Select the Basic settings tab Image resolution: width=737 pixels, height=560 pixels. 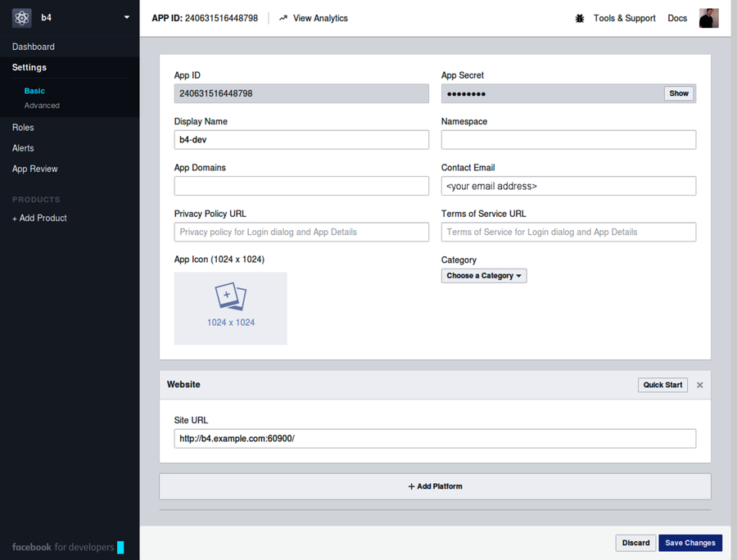coord(34,91)
